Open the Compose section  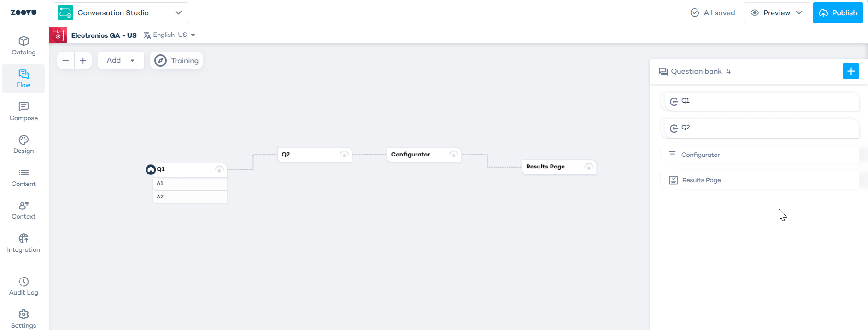(23, 111)
